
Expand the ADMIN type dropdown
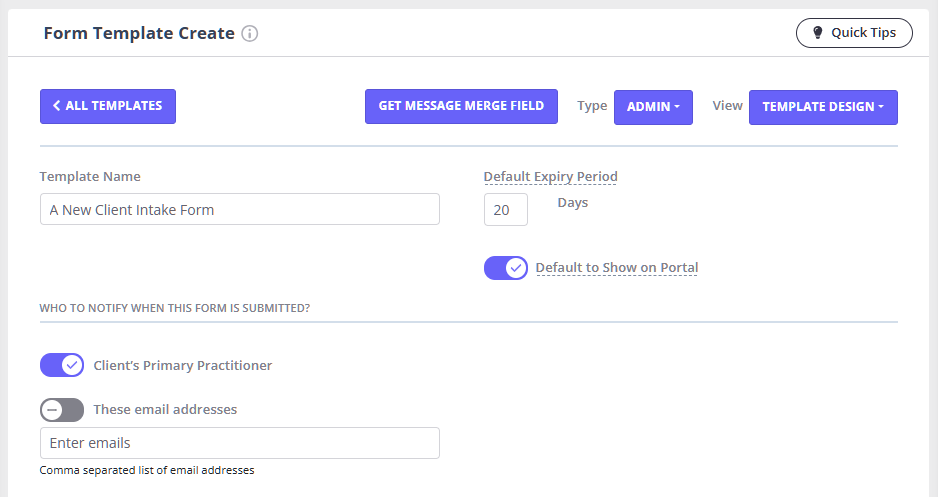(653, 107)
